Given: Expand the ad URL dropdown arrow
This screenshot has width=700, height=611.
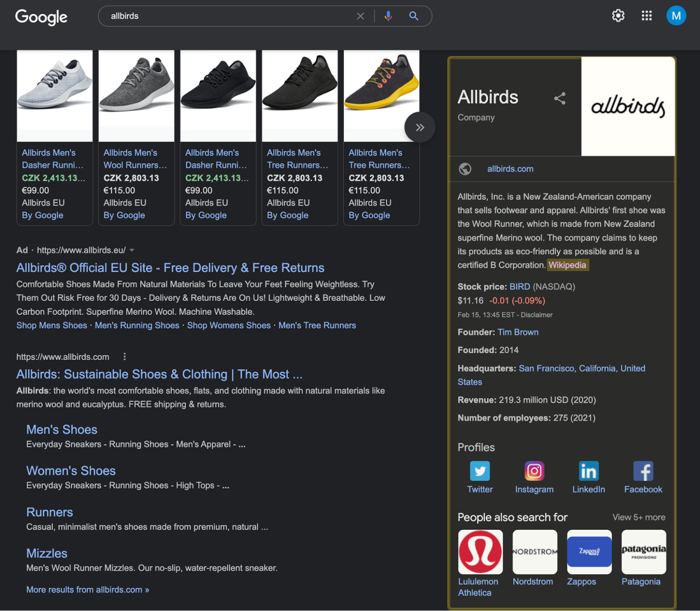Looking at the screenshot, I should click(x=132, y=250).
